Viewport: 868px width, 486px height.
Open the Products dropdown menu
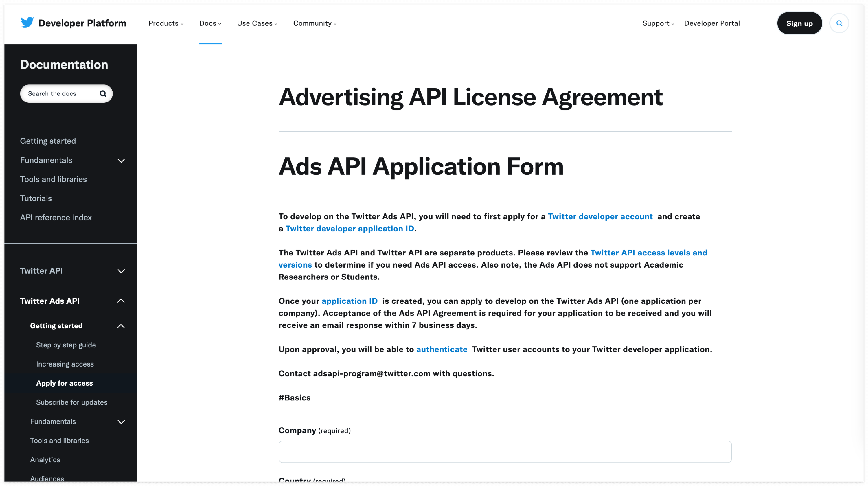[x=166, y=23]
